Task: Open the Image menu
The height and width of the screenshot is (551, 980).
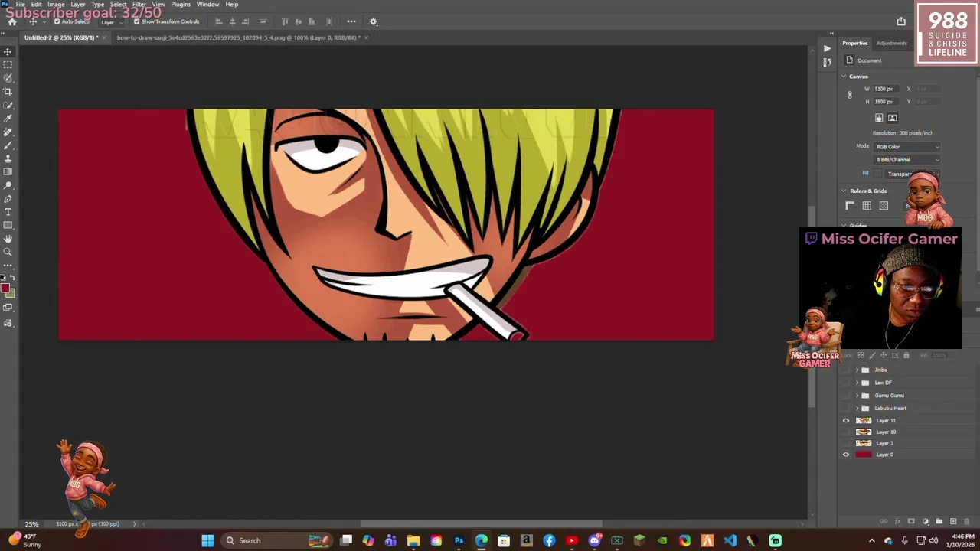Action: click(x=56, y=5)
